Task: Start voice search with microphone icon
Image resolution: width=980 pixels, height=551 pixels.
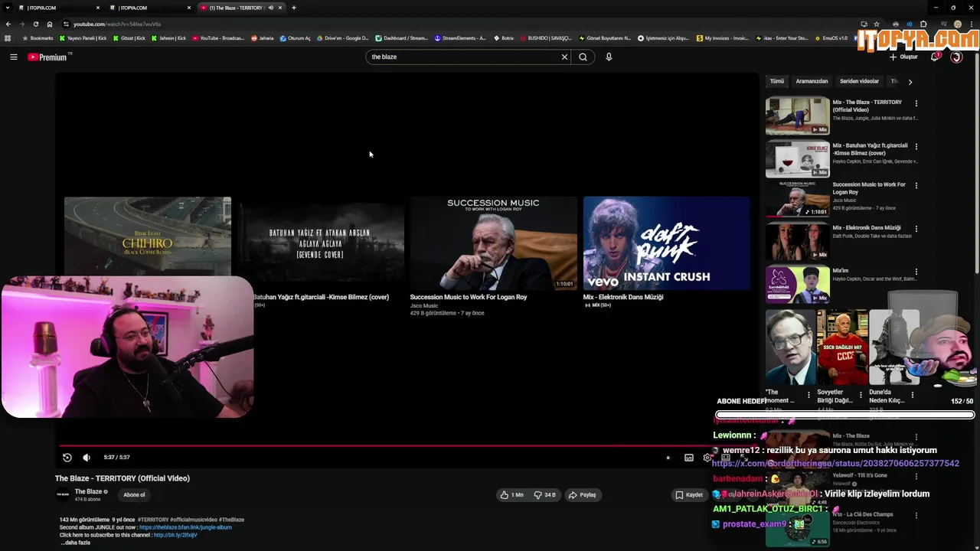Action: coord(609,57)
